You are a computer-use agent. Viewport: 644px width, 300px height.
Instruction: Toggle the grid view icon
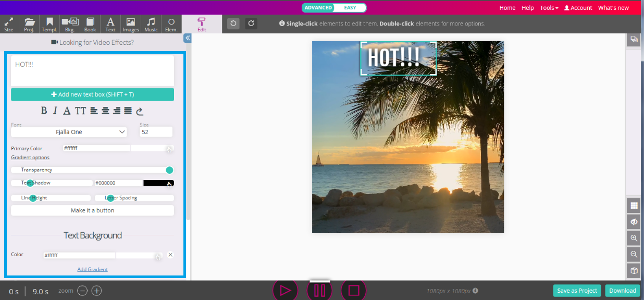[x=634, y=206]
